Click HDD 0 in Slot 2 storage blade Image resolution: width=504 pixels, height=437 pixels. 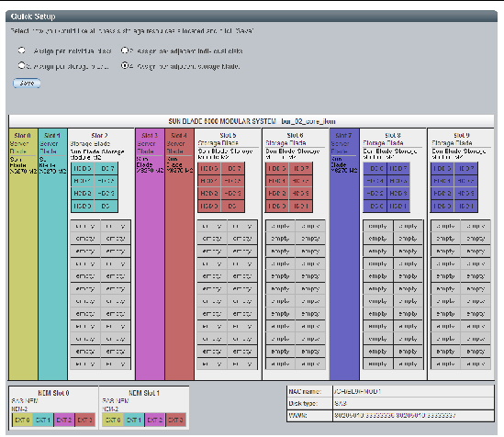click(x=83, y=206)
